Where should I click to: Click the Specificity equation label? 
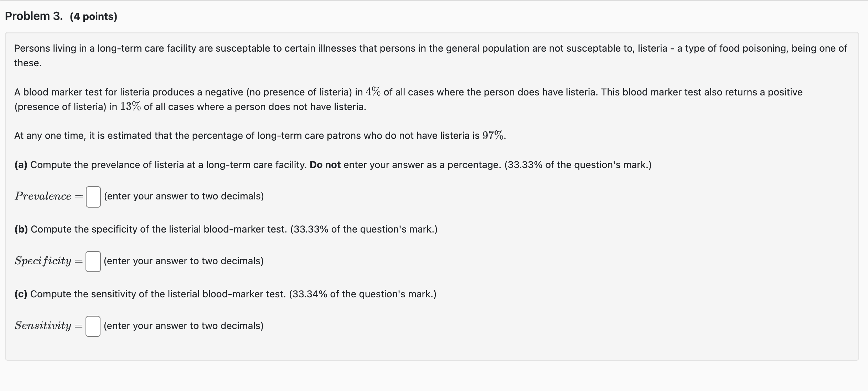click(43, 261)
